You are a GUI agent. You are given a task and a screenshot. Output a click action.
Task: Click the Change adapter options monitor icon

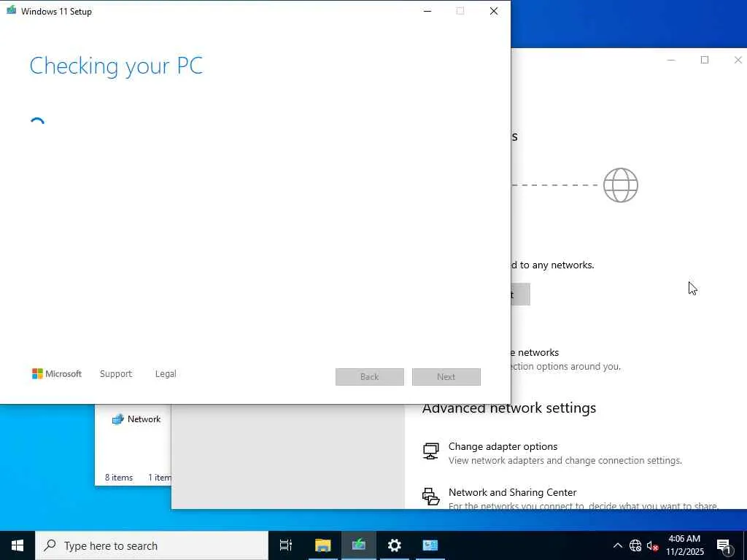coord(430,451)
